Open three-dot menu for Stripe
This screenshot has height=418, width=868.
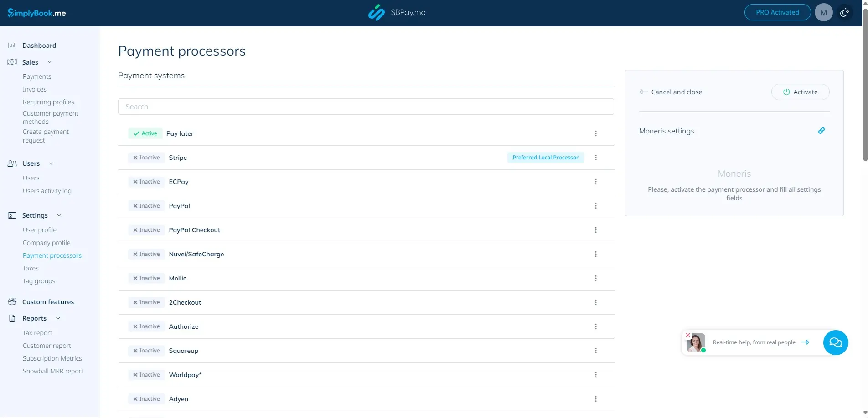[x=595, y=158]
